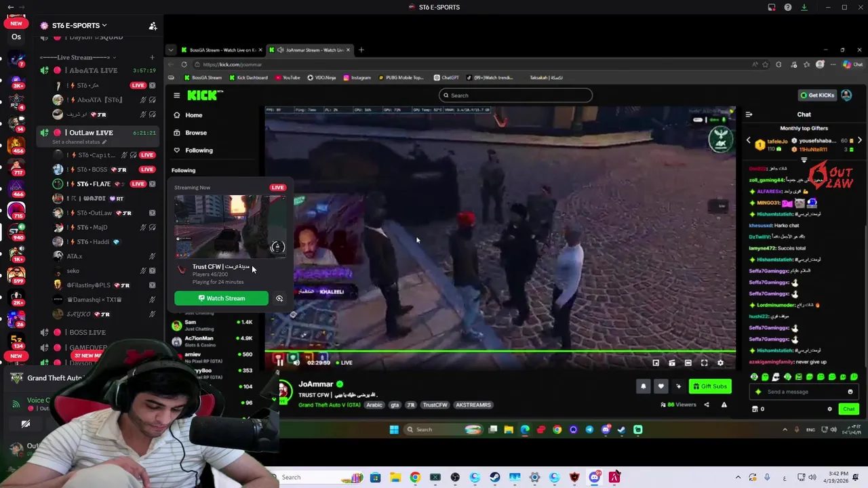Image resolution: width=868 pixels, height=488 pixels.
Task: Open stream player settings gear
Action: pyautogui.click(x=720, y=363)
